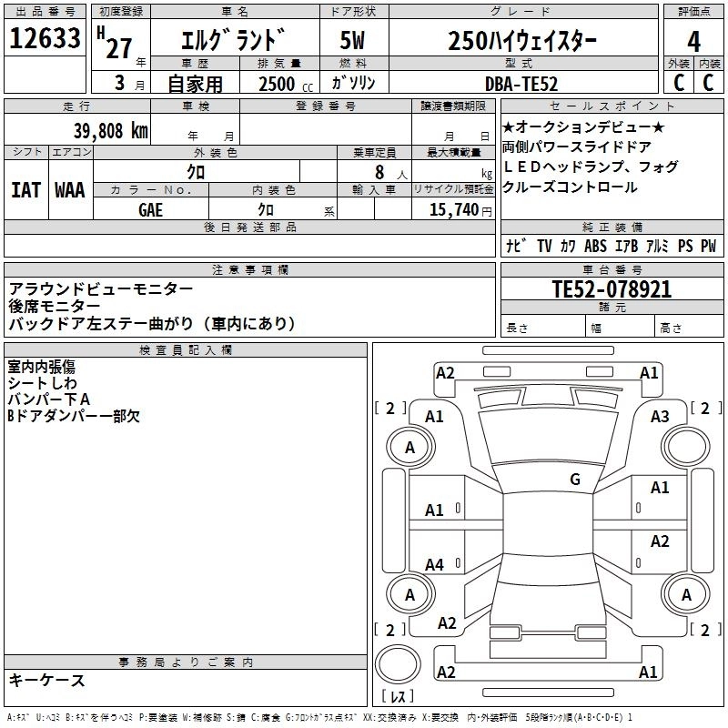
Task: Click the door shape value 5W
Action: [352, 40]
